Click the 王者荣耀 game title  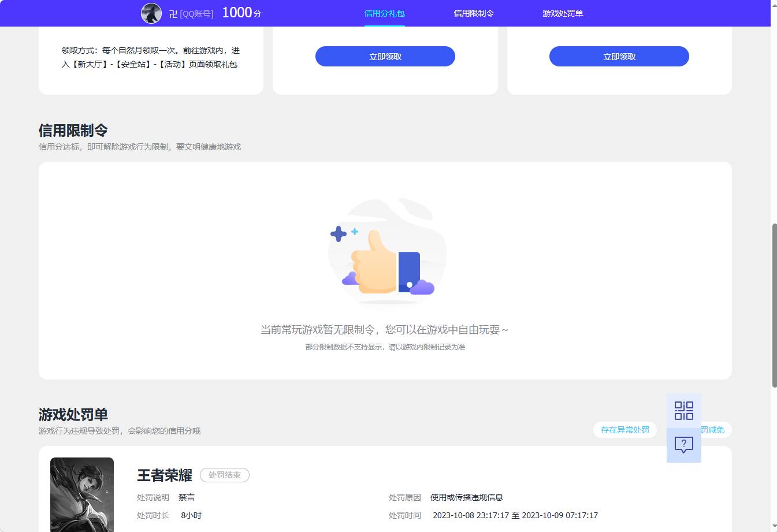click(x=165, y=475)
